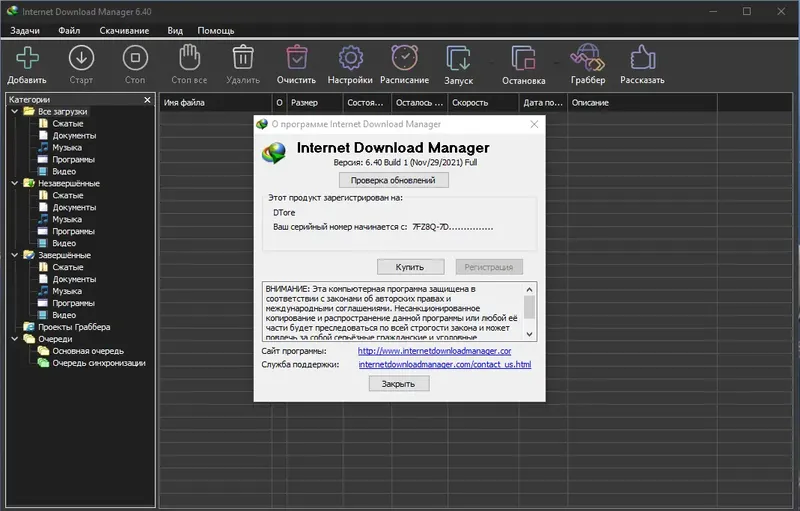Sort by Дата по... column header
The height and width of the screenshot is (511, 800).
[x=543, y=103]
